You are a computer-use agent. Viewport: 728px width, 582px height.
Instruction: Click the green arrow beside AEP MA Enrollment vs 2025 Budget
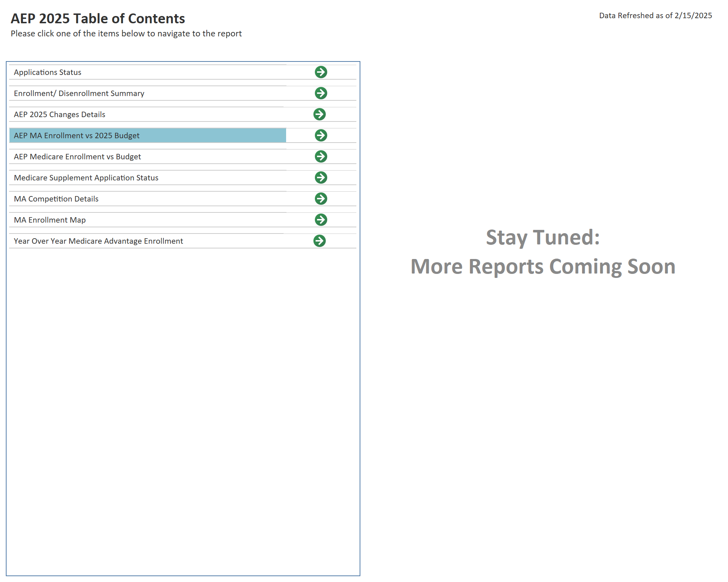(320, 135)
